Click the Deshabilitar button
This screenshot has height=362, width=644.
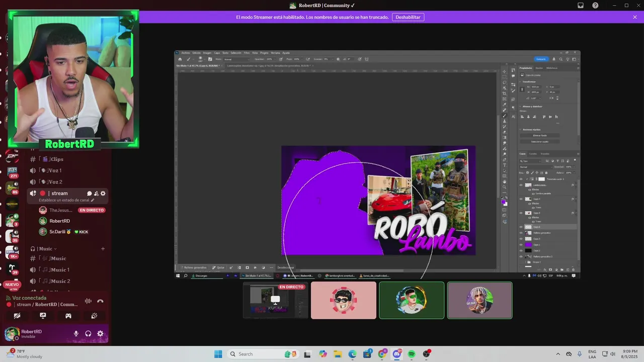408,17
